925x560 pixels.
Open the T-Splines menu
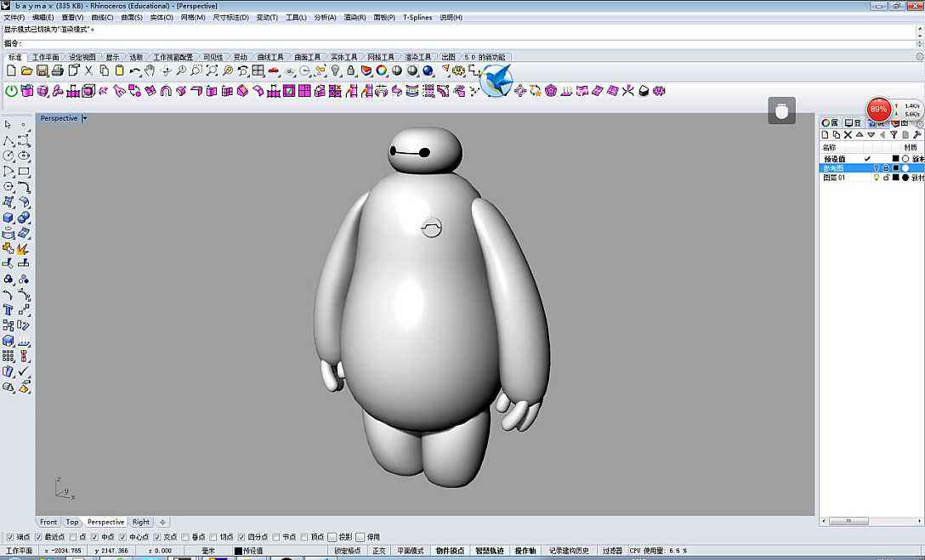417,17
